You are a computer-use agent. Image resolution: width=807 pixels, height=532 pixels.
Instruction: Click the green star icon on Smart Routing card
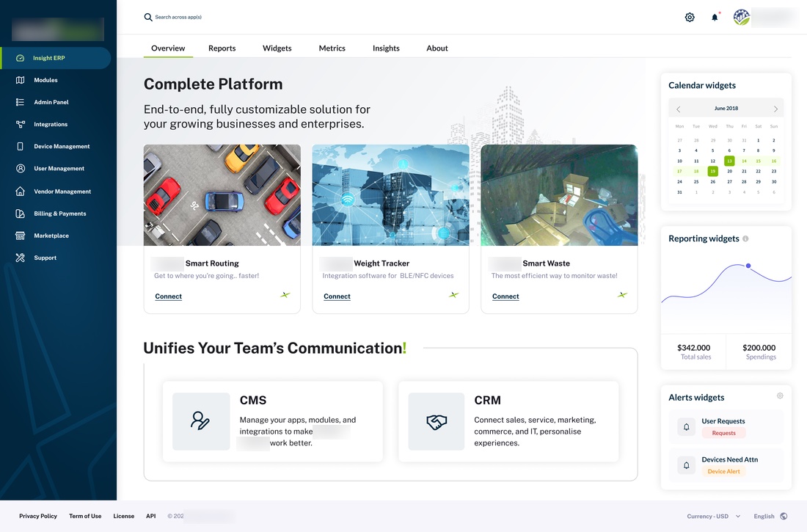(x=285, y=295)
